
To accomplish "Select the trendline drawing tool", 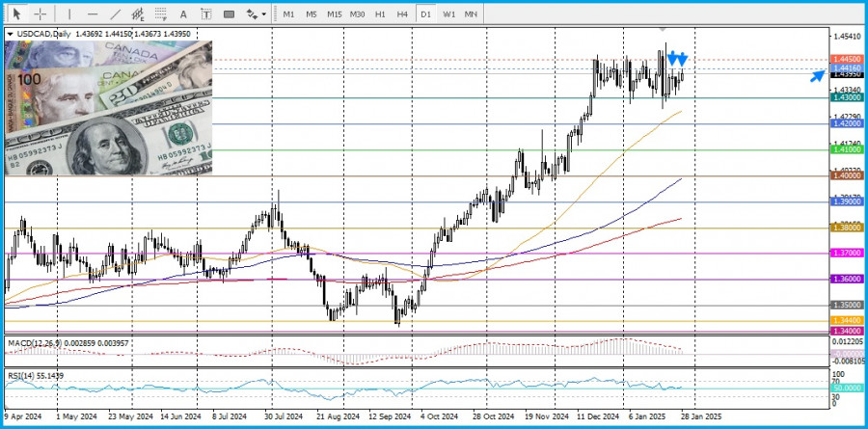I will (x=116, y=14).
